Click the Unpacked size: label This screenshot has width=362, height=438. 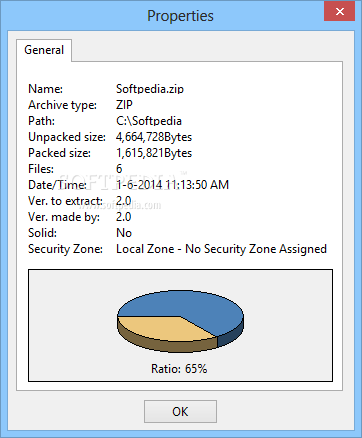67,137
